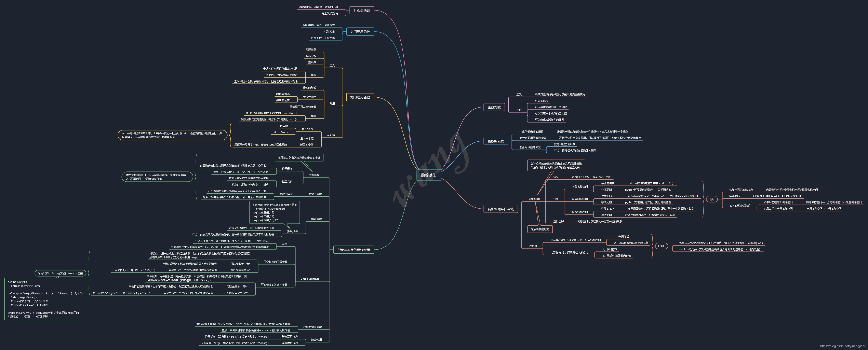Select the 函数对象 topic node
The image size is (868, 350).
coord(494,108)
